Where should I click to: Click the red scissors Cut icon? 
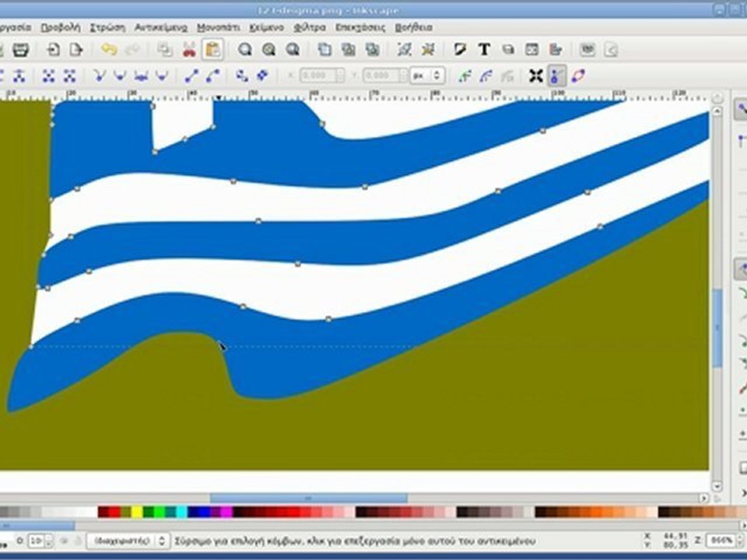[189, 50]
